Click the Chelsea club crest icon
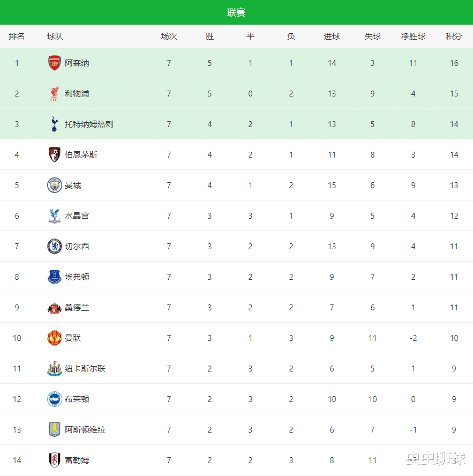 pos(55,247)
